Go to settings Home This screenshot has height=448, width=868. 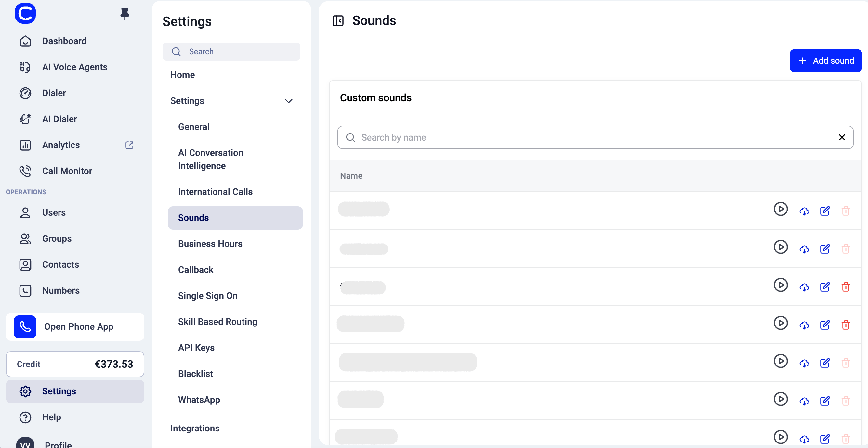tap(182, 75)
